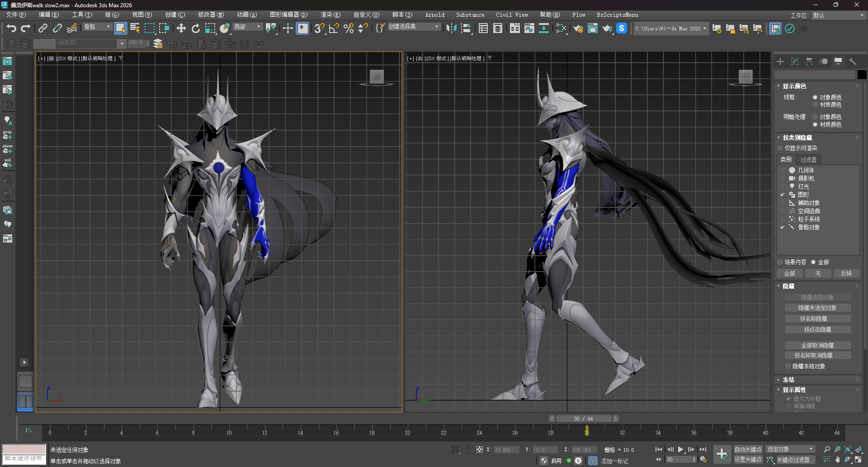868x467 pixels.
Task: Toggle the Percent Snap icon
Action: point(348,28)
